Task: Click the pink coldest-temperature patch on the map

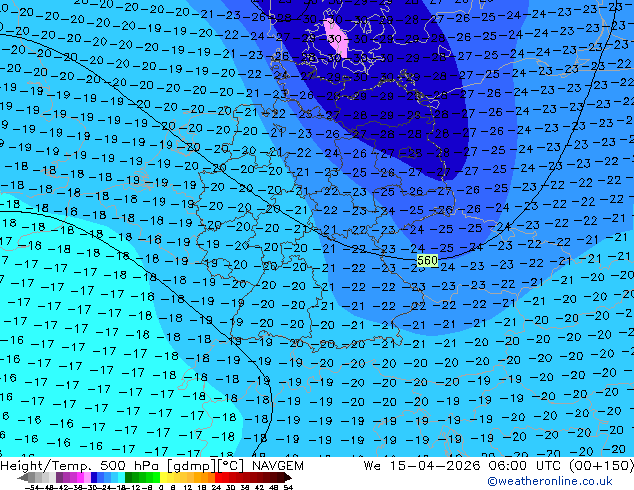Action: click(x=336, y=39)
